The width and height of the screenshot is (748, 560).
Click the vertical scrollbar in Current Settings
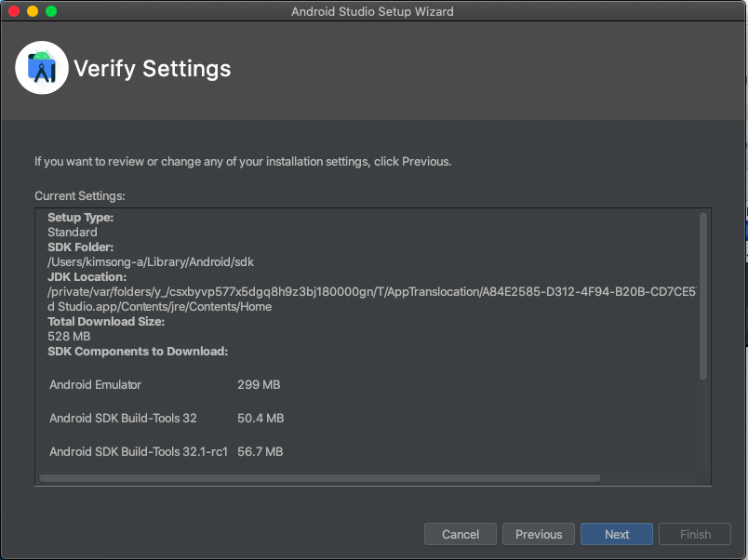tap(703, 296)
